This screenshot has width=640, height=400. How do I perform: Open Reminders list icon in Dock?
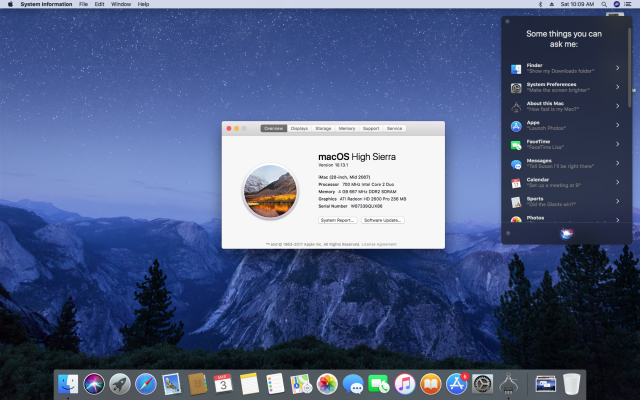275,384
